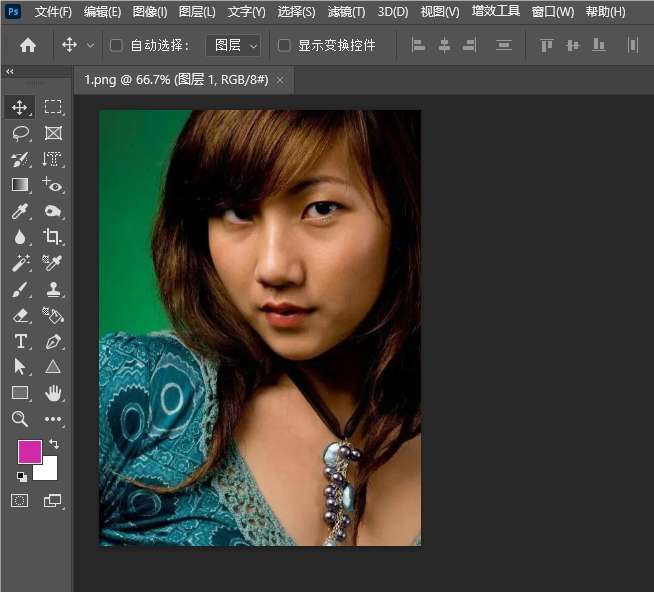Select the Pen tool
Image resolution: width=654 pixels, height=592 pixels.
pyautogui.click(x=53, y=341)
